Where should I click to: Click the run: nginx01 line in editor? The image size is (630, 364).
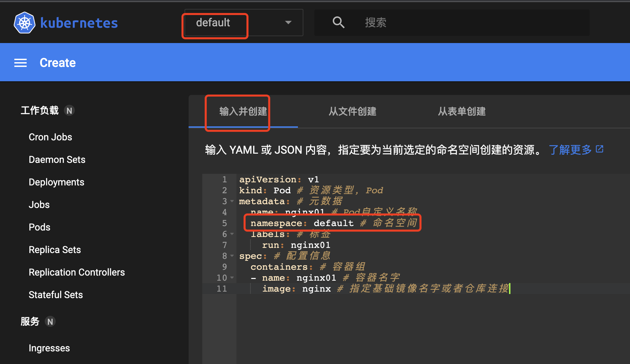pyautogui.click(x=296, y=245)
